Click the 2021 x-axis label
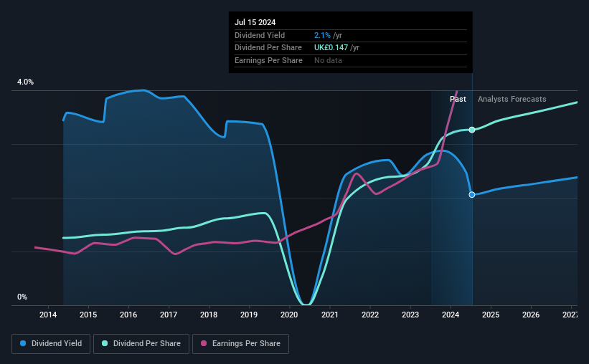This screenshot has width=589, height=364. (330, 315)
